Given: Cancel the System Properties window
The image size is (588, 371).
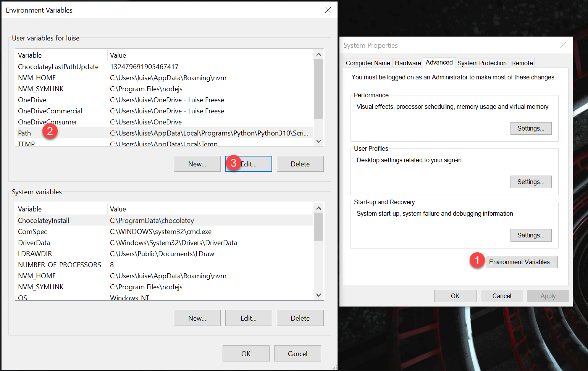Looking at the screenshot, I should pos(502,296).
